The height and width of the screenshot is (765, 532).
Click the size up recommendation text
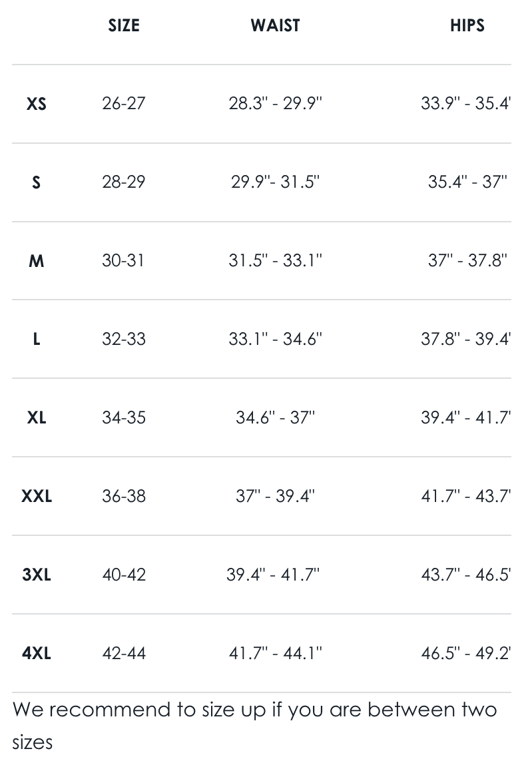point(254,725)
